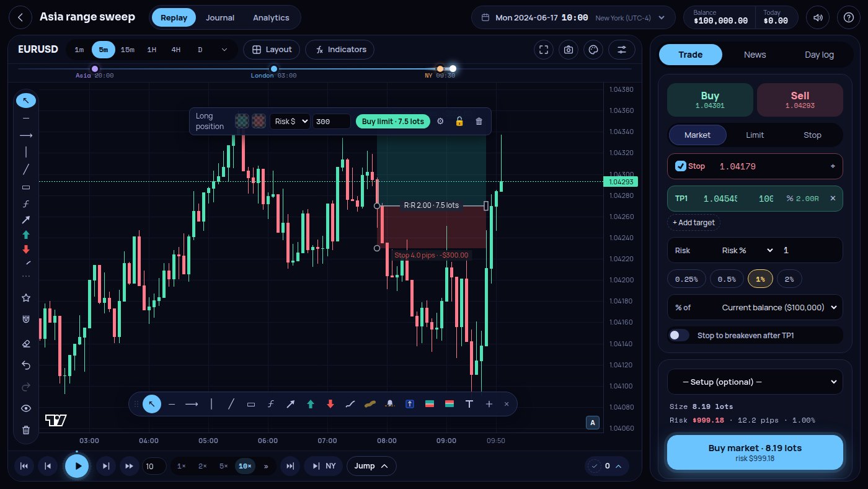The height and width of the screenshot is (489, 868).
Task: Select the eraser in left sidebar
Action: pyautogui.click(x=26, y=343)
